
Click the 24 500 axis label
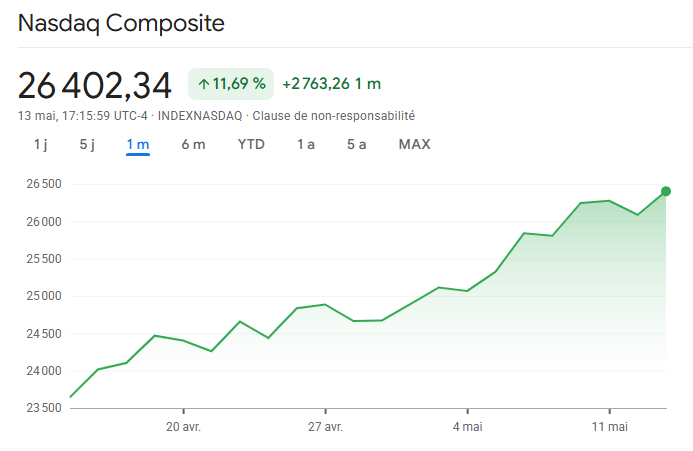pyautogui.click(x=44, y=334)
